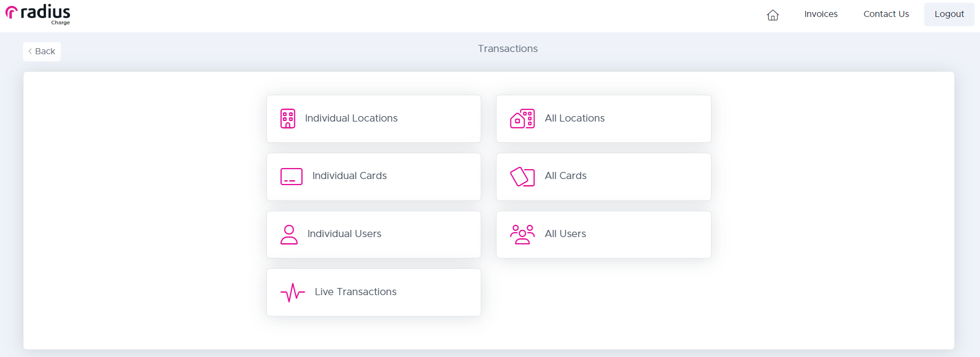This screenshot has height=357, width=980.
Task: Open Individual Users transactions
Action: tap(374, 235)
